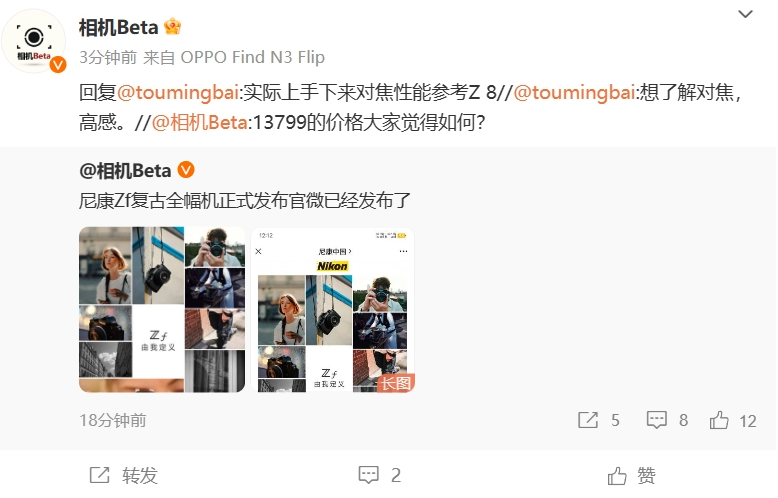Open comments with count 2
This screenshot has width=778, height=498.
coord(380,475)
